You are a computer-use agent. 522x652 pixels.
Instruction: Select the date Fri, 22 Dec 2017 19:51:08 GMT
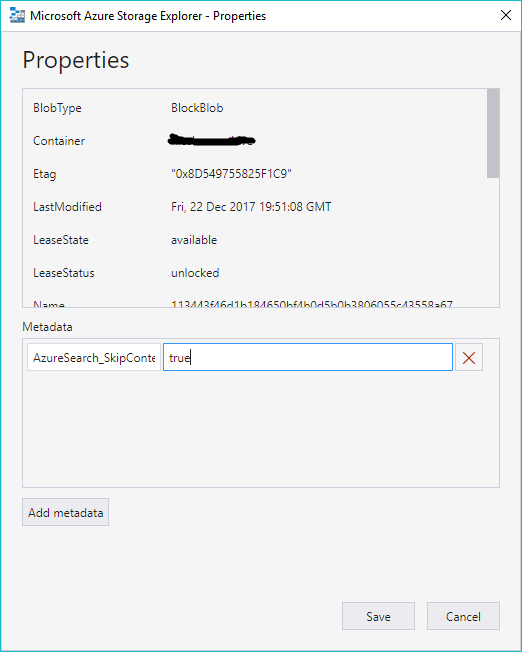tap(251, 207)
